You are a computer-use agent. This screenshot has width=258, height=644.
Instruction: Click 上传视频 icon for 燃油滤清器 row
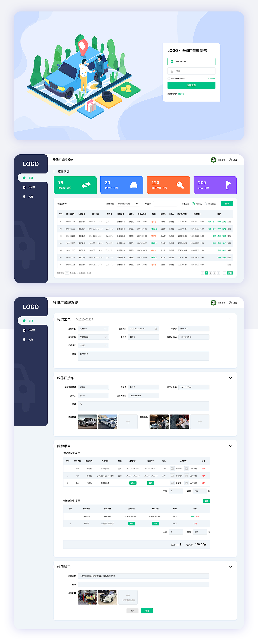[x=187, y=469]
